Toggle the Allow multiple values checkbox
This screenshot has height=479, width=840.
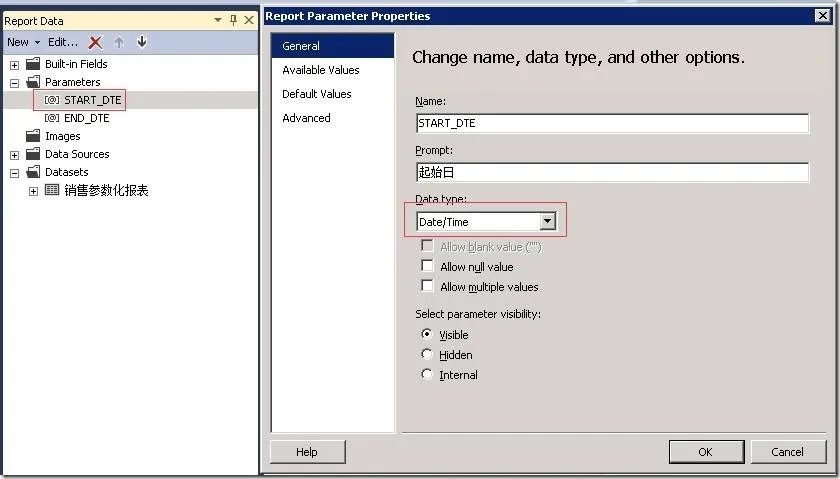point(427,286)
